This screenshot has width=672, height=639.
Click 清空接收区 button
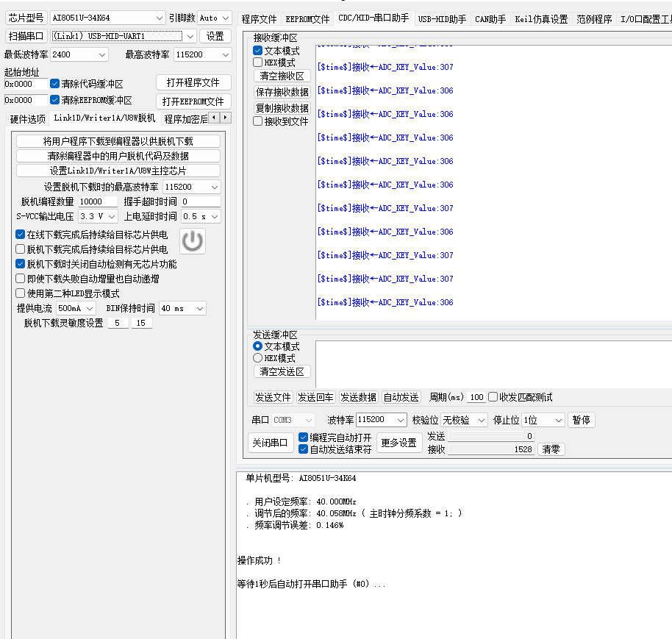[282, 76]
